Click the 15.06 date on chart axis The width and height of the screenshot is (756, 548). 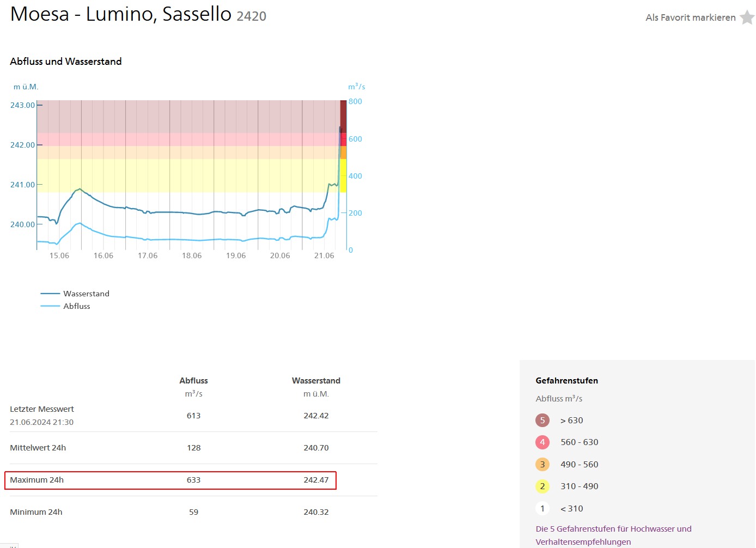click(x=59, y=255)
